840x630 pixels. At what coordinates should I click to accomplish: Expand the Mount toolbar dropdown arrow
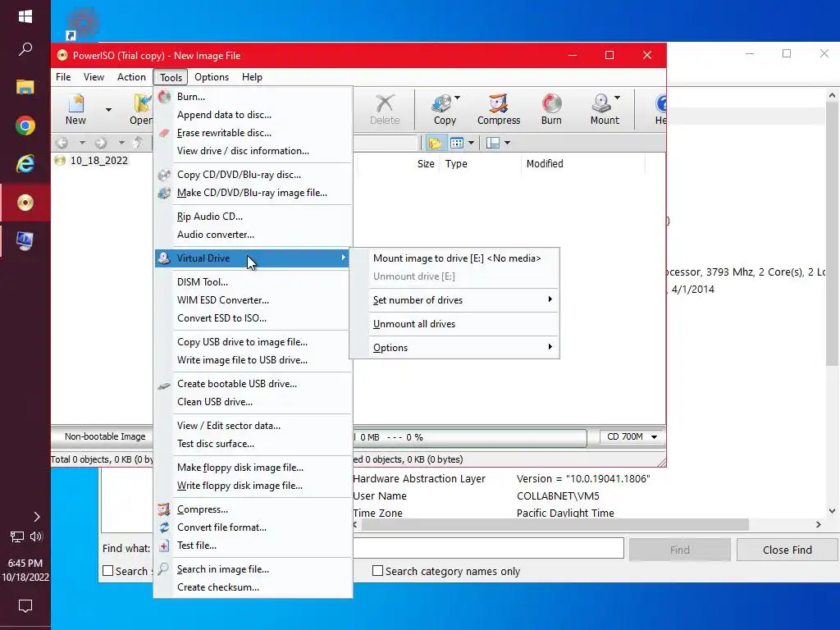(x=617, y=98)
